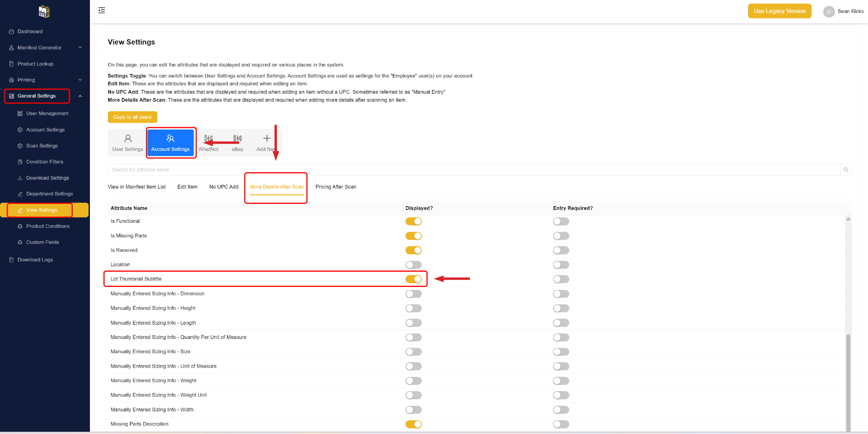The height and width of the screenshot is (434, 868).
Task: Click the Copy to all users button
Action: tap(132, 117)
